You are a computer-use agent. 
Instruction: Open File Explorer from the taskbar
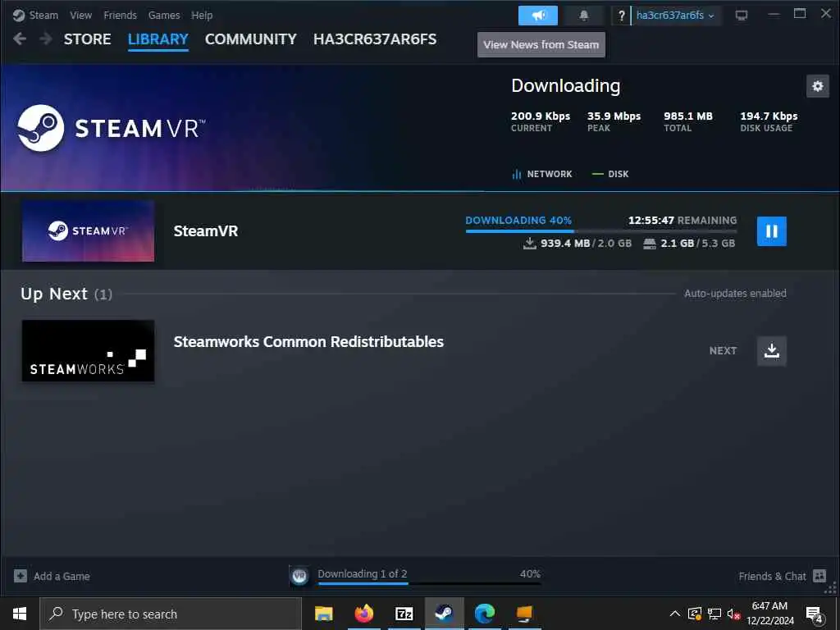coord(323,614)
